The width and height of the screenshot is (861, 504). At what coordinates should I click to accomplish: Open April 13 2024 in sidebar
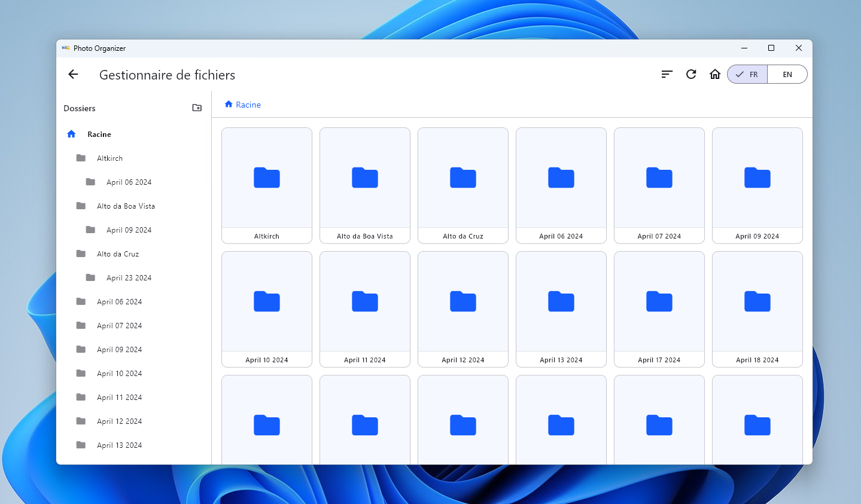pyautogui.click(x=119, y=445)
